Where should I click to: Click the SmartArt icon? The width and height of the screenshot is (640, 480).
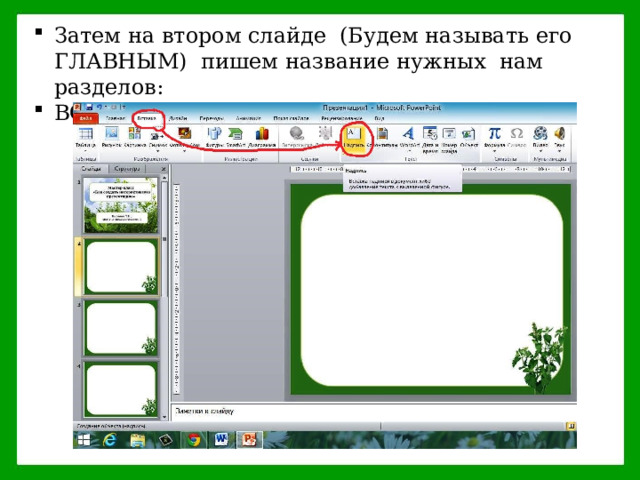(236, 133)
